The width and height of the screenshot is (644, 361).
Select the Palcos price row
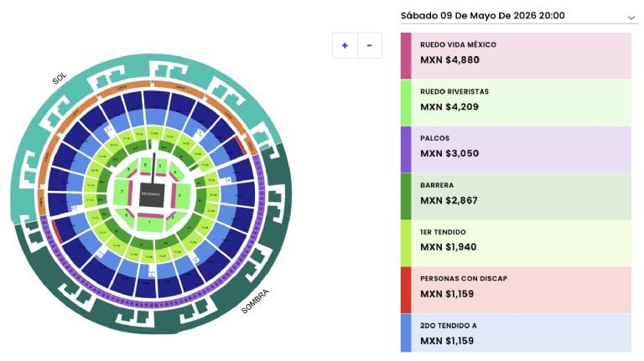pyautogui.click(x=520, y=149)
